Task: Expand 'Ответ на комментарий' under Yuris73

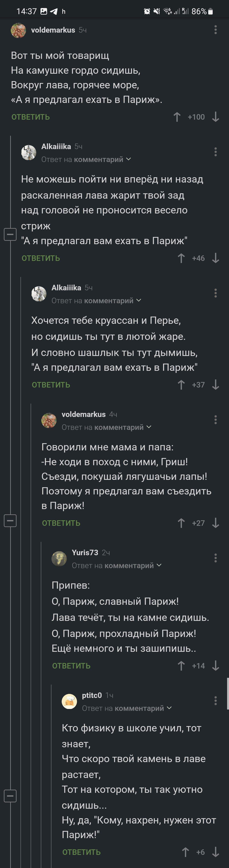Action: point(117,565)
